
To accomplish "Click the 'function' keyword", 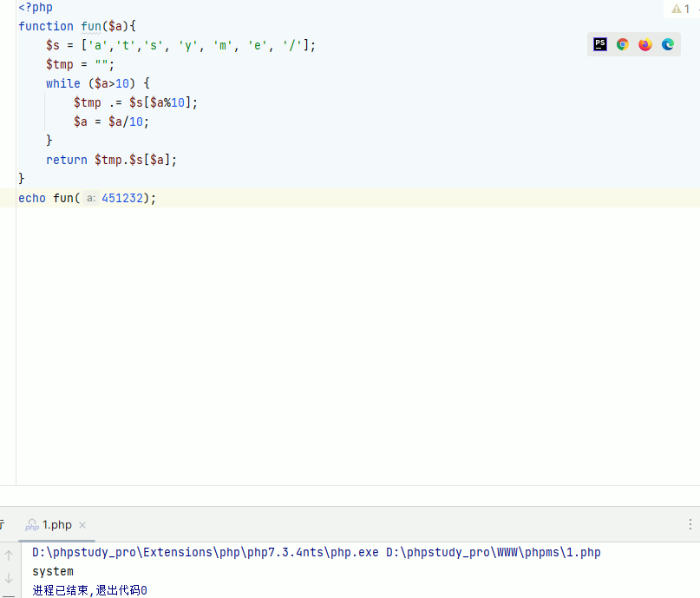I will pos(45,26).
